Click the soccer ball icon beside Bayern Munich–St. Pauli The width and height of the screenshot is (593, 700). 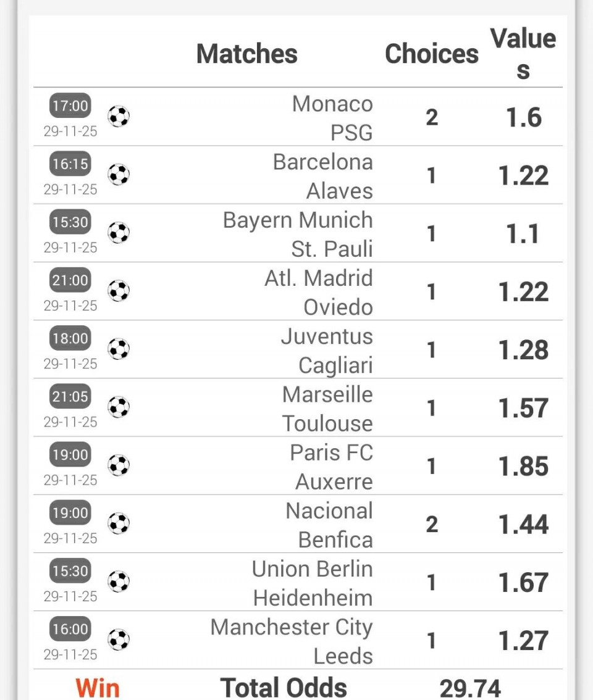(x=119, y=233)
